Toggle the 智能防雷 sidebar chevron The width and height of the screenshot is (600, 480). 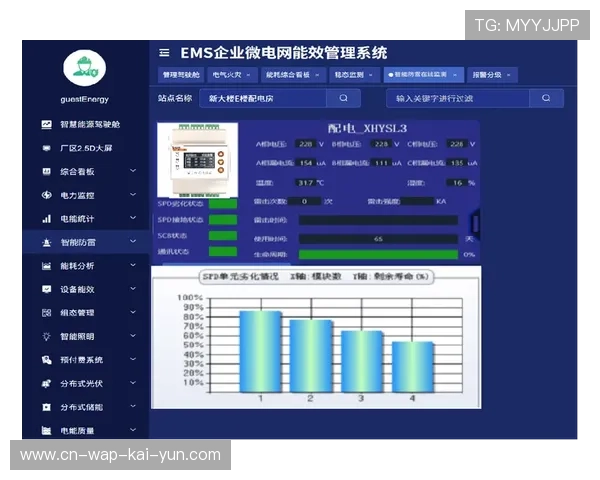click(133, 242)
